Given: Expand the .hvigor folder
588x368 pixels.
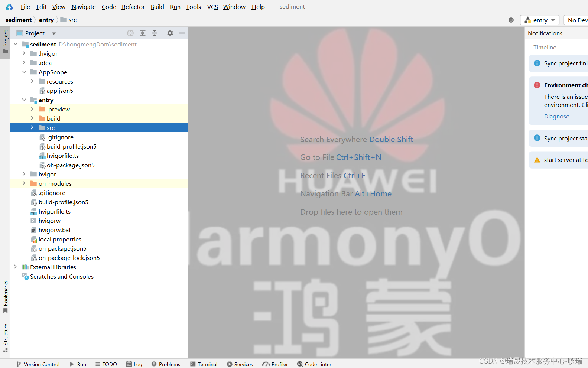Looking at the screenshot, I should (24, 53).
